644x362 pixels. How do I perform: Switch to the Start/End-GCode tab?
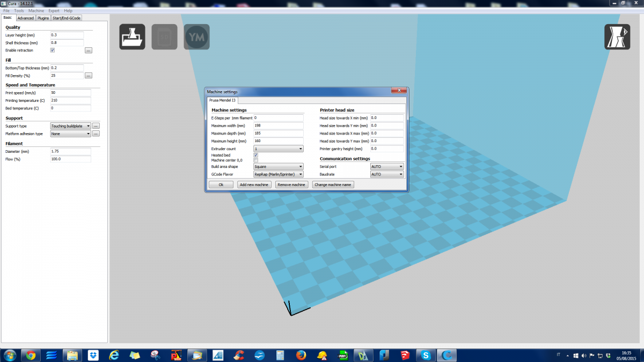point(67,18)
